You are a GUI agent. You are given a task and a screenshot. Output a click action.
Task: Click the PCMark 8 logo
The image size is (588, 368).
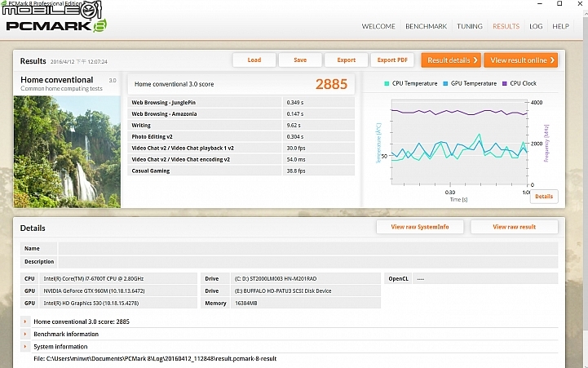coord(56,25)
